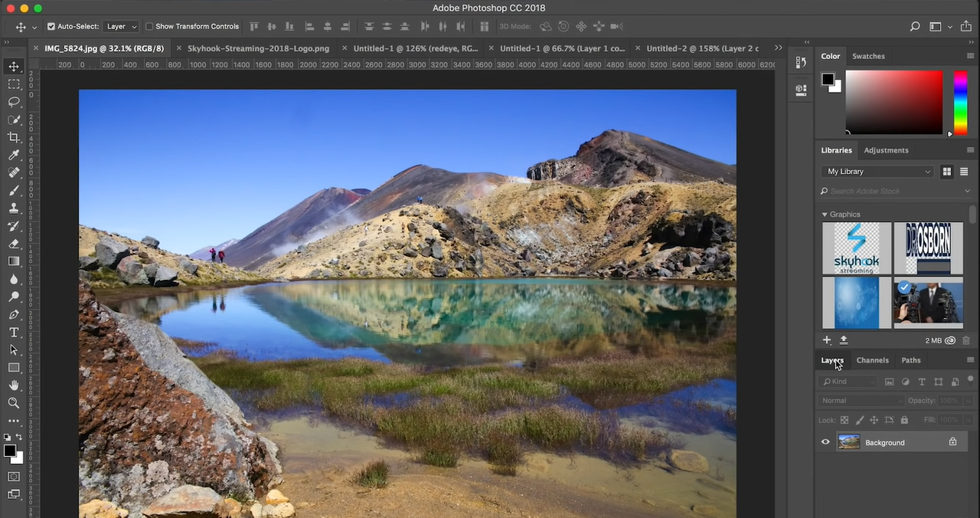Click the Search magnifier in options bar
This screenshot has height=518, width=980.
point(915,26)
